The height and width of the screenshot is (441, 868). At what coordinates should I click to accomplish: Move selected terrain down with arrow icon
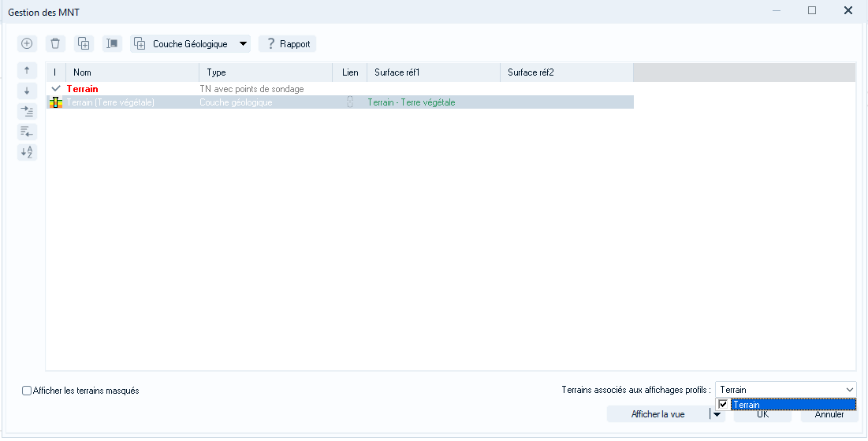point(27,91)
